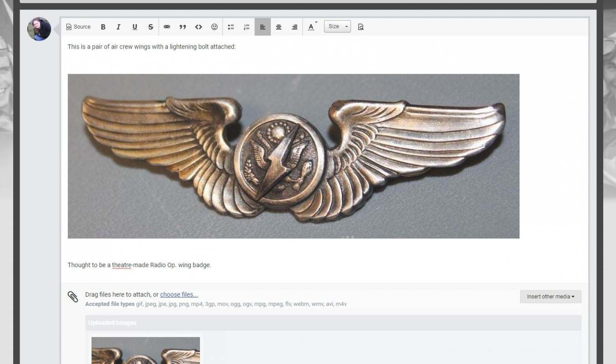This screenshot has height=364, width=616.
Task: Toggle bold formatting
Action: click(103, 27)
